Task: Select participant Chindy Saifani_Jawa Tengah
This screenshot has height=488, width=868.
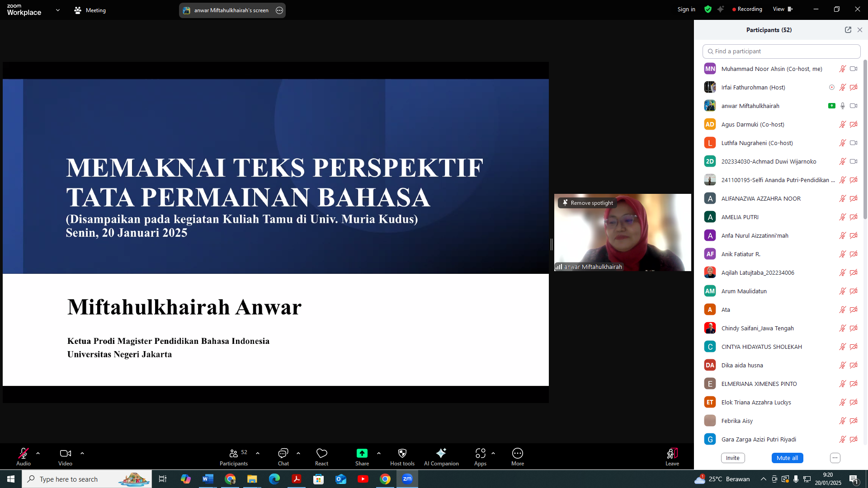Action: [781, 328]
